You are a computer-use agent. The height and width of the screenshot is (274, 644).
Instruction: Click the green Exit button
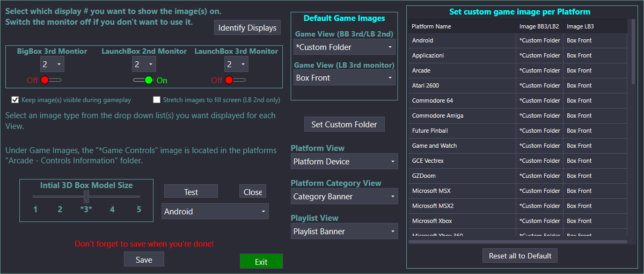click(261, 262)
